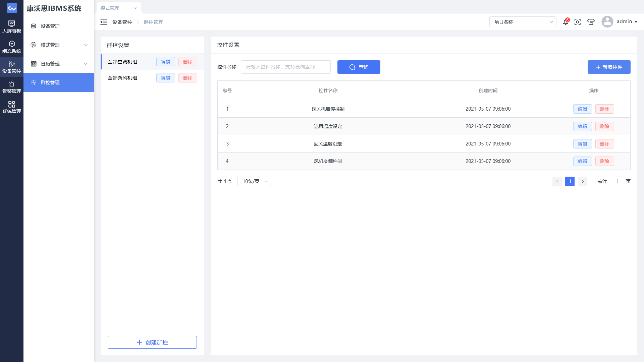Open the 10条/页 page size dropdown
Image resolution: width=644 pixels, height=362 pixels.
[x=254, y=181]
